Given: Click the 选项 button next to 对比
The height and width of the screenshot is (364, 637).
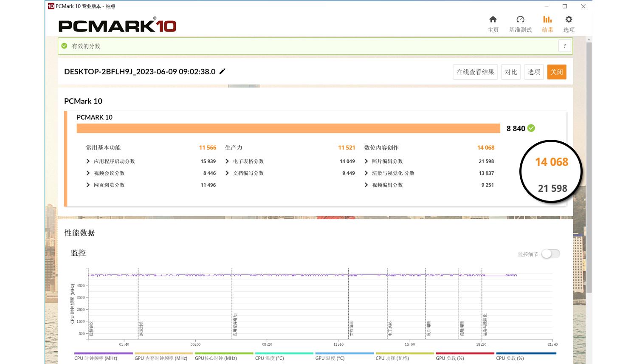Looking at the screenshot, I should click(533, 72).
